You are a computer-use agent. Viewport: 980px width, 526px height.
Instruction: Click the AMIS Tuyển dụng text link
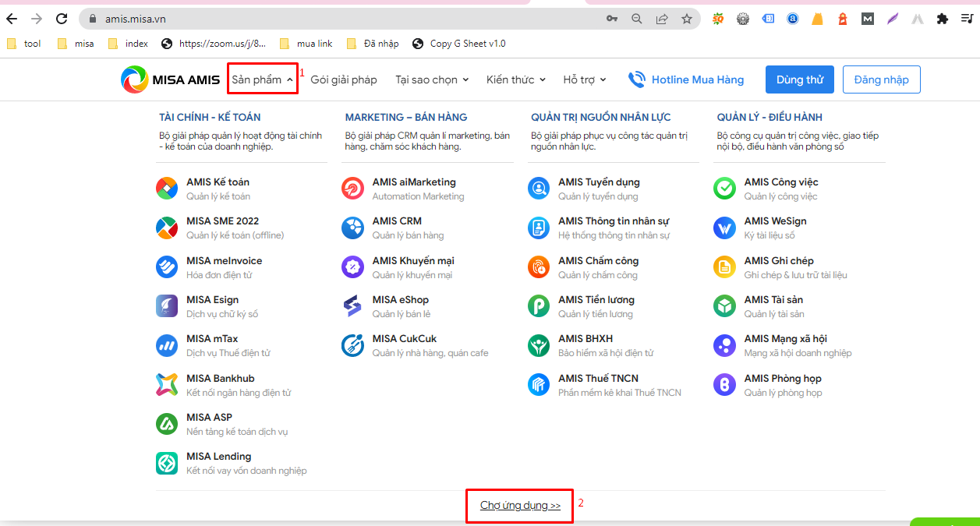599,182
